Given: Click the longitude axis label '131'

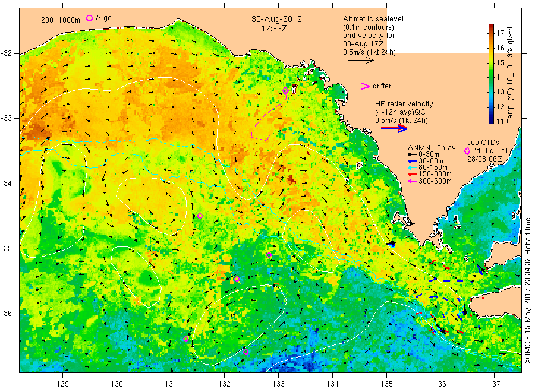Looking at the screenshot, I should (x=171, y=384).
